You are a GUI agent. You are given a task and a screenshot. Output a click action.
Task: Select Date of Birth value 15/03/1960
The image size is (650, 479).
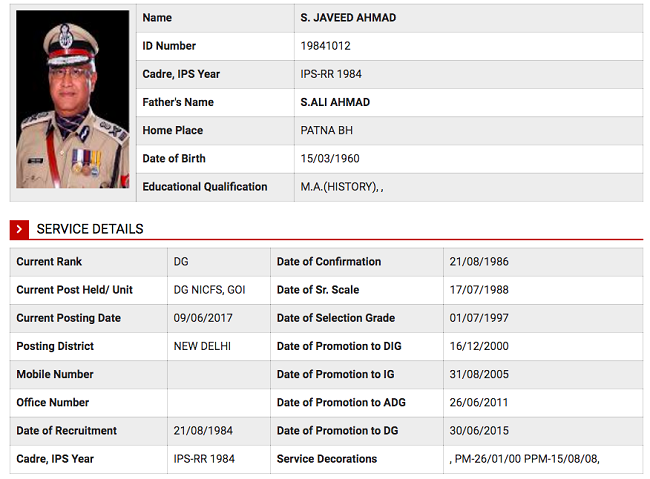tap(330, 159)
